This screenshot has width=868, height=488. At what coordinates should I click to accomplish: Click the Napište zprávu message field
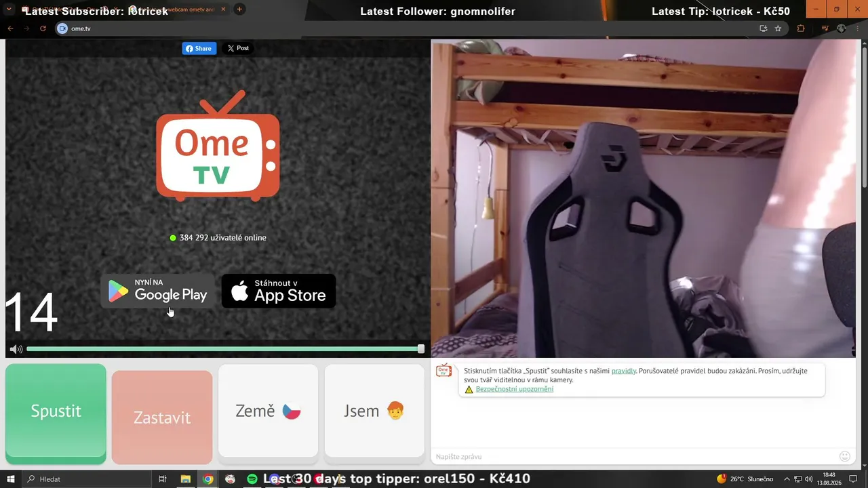pos(634,456)
